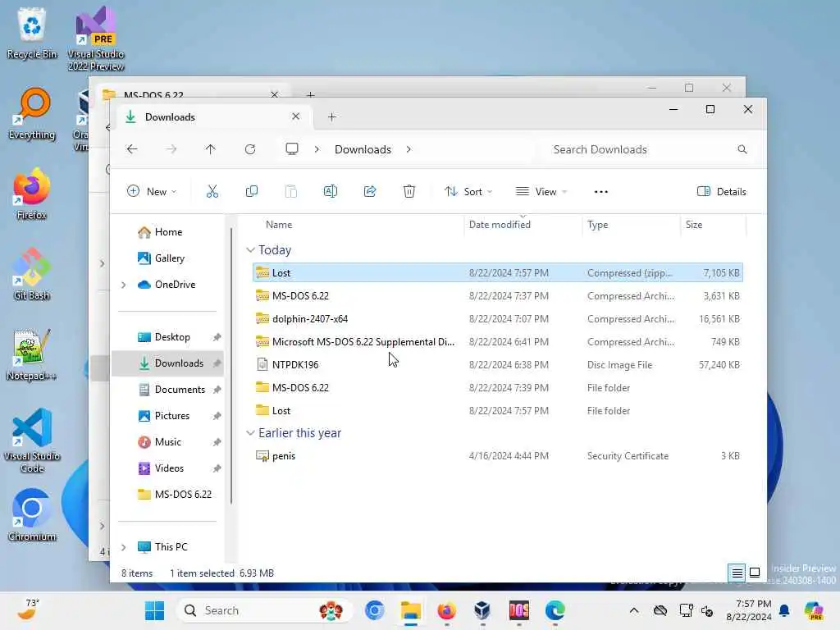Click the Share toolbar icon
The image size is (840, 630).
tap(370, 191)
